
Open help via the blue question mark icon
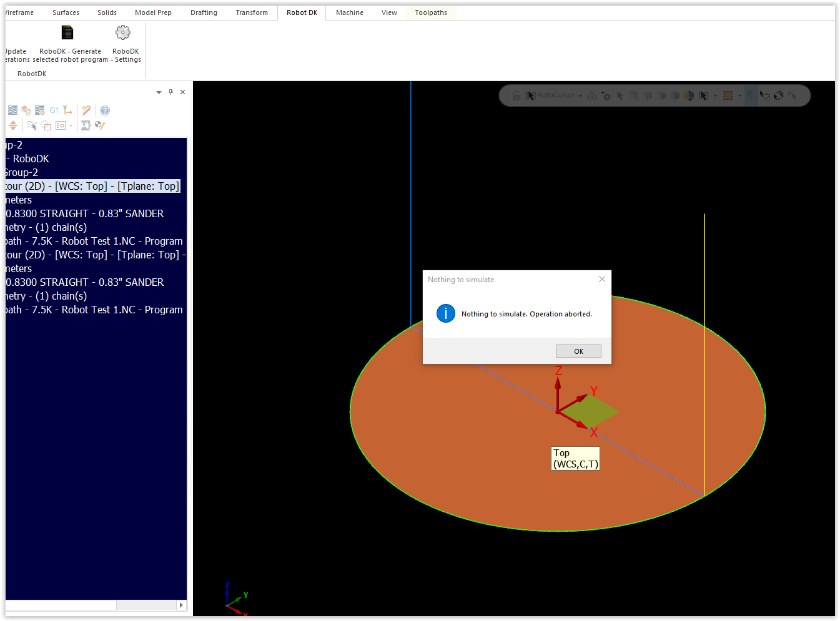point(105,110)
